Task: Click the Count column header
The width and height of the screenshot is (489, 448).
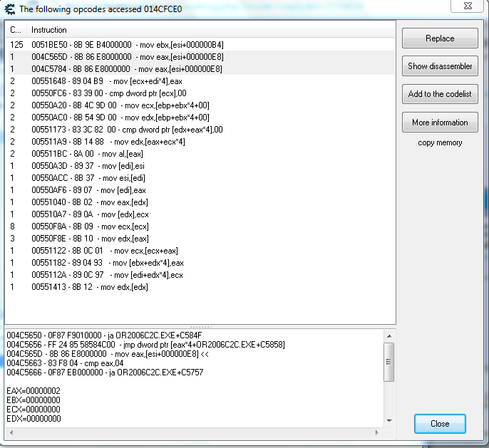Action: click(14, 30)
